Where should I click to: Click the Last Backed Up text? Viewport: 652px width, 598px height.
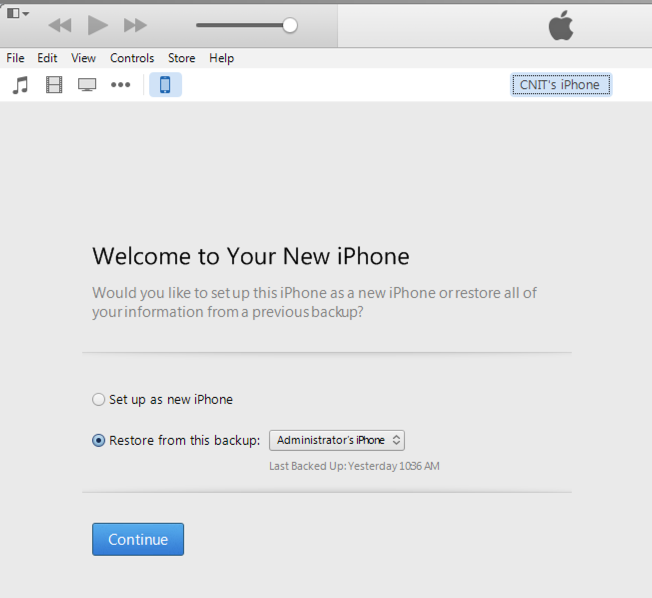pos(354,466)
